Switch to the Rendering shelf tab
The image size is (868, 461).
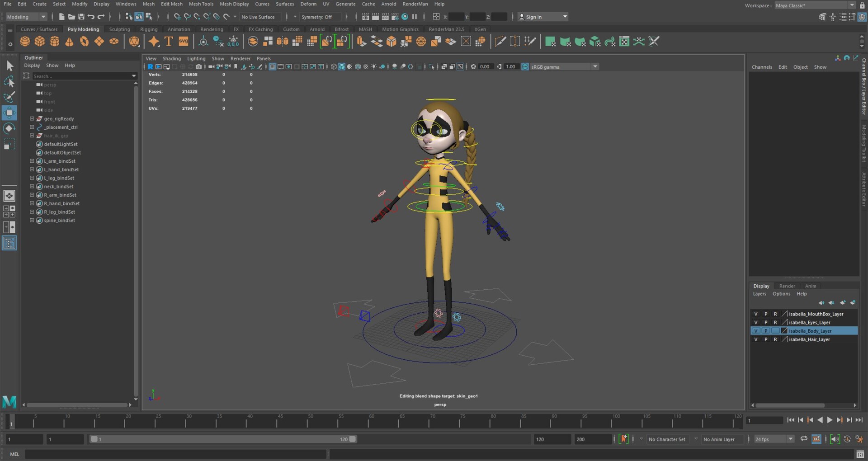point(212,29)
